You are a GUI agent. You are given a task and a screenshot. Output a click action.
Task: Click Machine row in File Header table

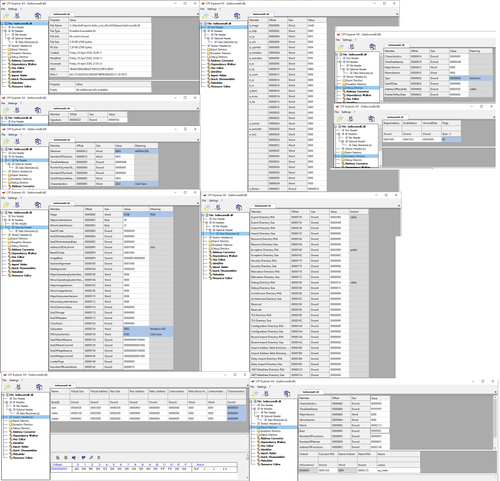104,151
